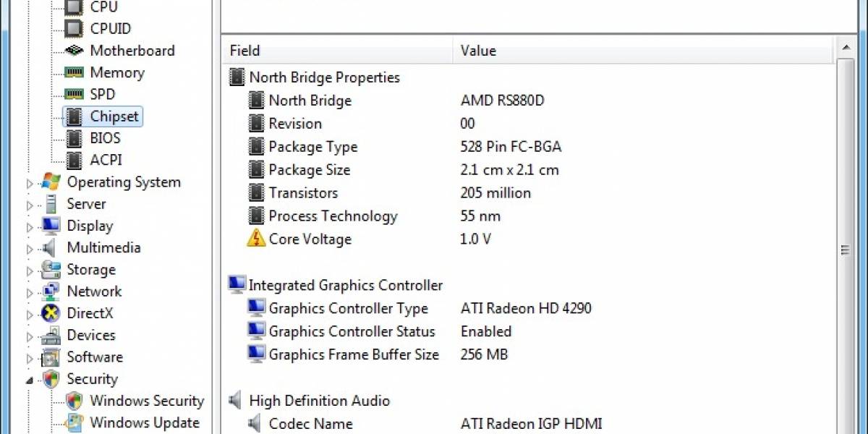Click the SPD module icon
868x434 pixels.
[x=74, y=94]
